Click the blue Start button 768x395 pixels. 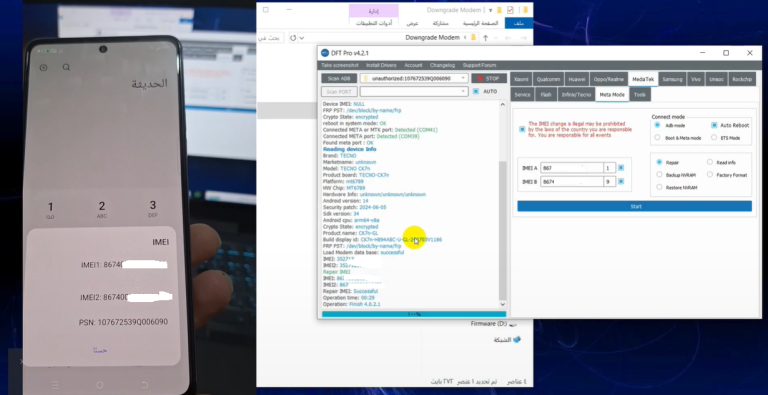[635, 206]
